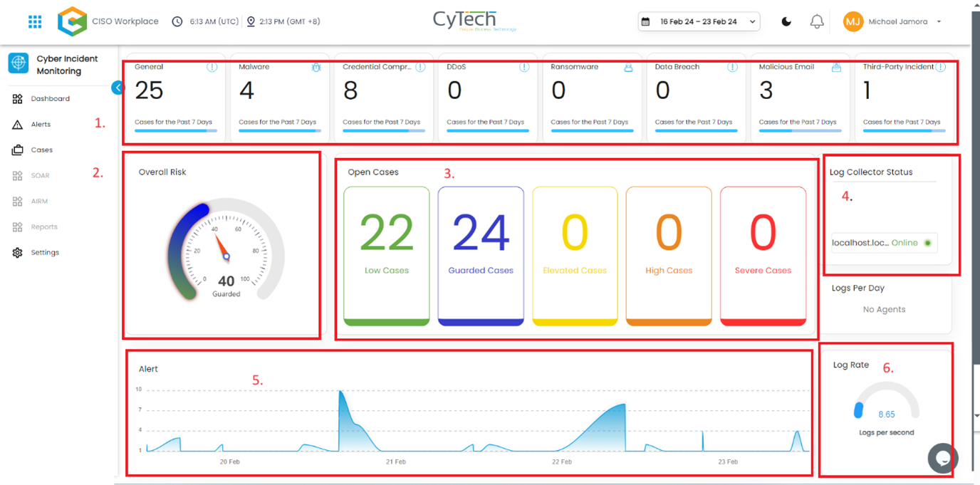The width and height of the screenshot is (980, 485).
Task: Select SOAR in the sidebar
Action: (x=40, y=176)
